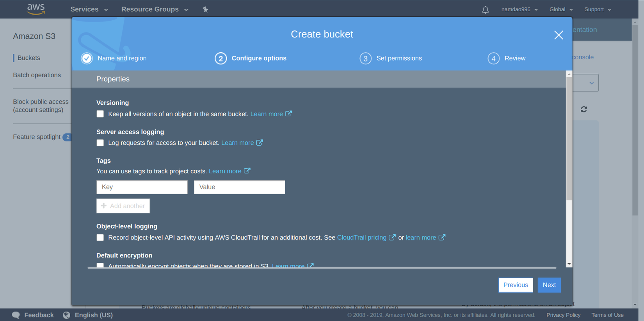Click the AWS logo icon

(36, 9)
